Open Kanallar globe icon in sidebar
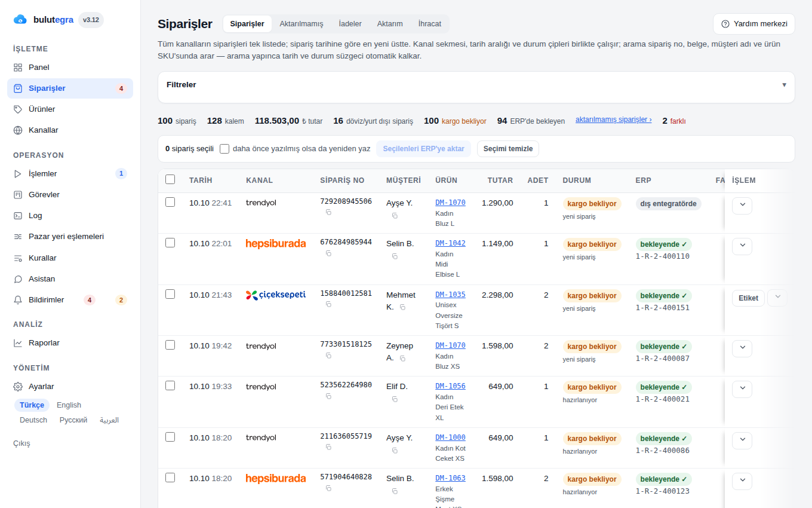This screenshot has width=812, height=508. [18, 130]
